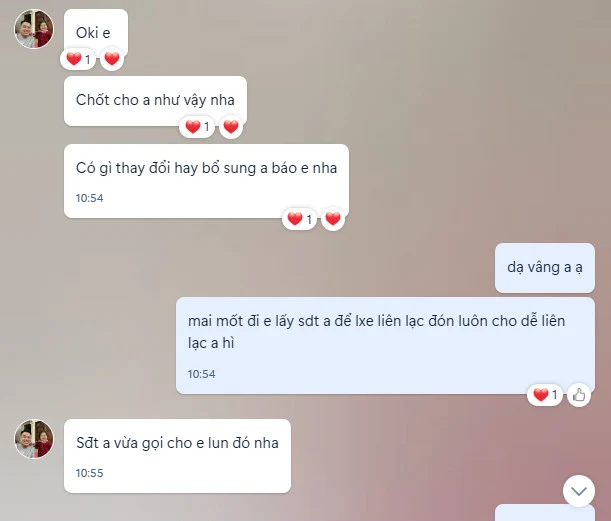Viewport: 611px width, 521px height.
Task: Open sender avatar beside 'Sđt a vừa gọi' message
Action: click(34, 439)
